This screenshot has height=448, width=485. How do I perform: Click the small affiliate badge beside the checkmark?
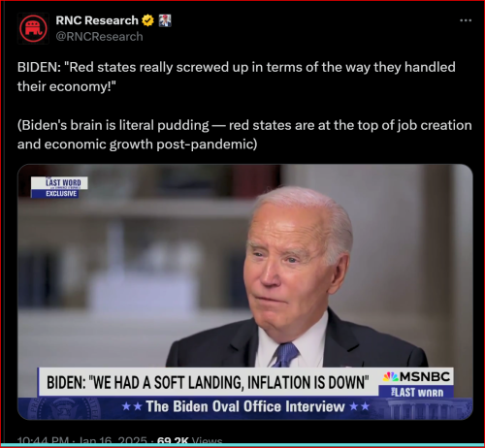165,20
